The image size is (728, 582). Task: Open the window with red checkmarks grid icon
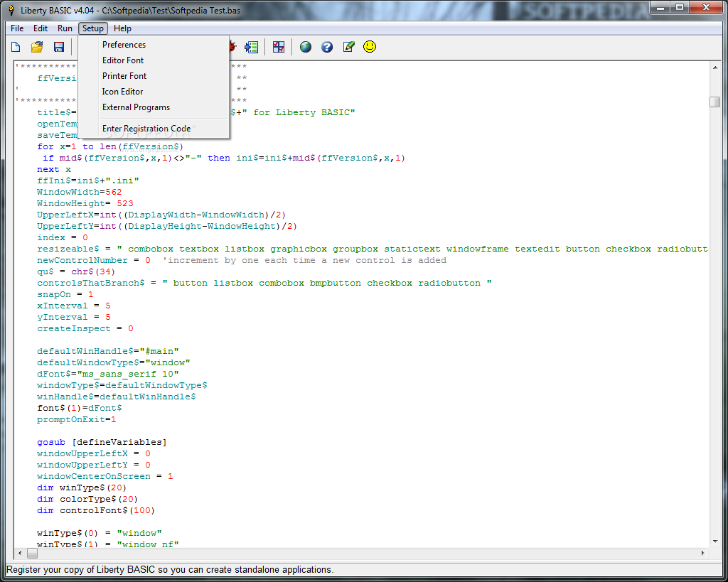279,47
